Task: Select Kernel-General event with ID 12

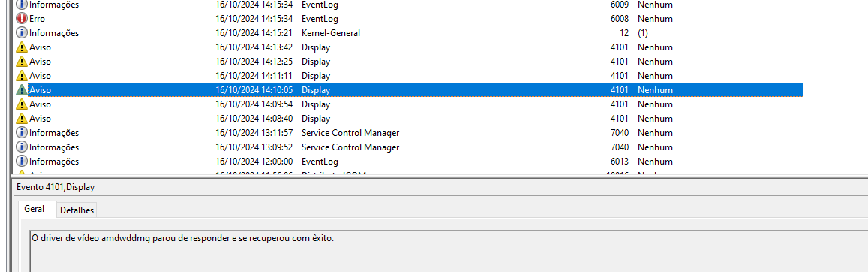Action: (410, 32)
